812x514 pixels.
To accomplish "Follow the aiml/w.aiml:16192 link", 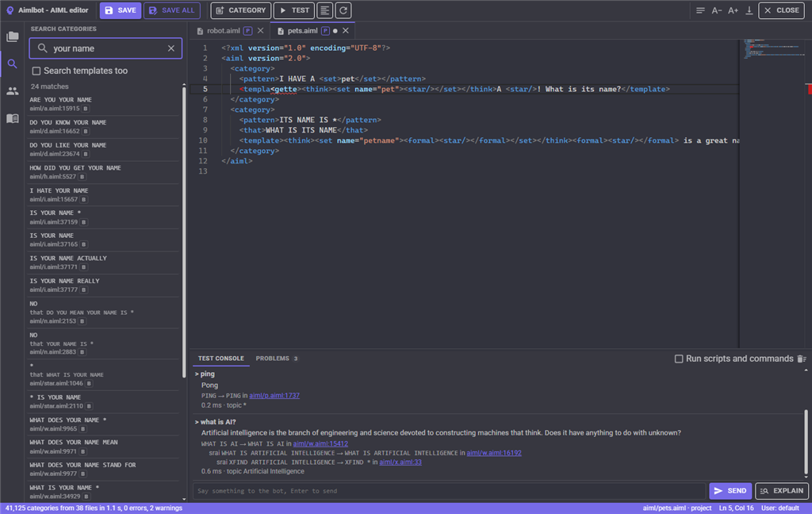I will [x=494, y=453].
